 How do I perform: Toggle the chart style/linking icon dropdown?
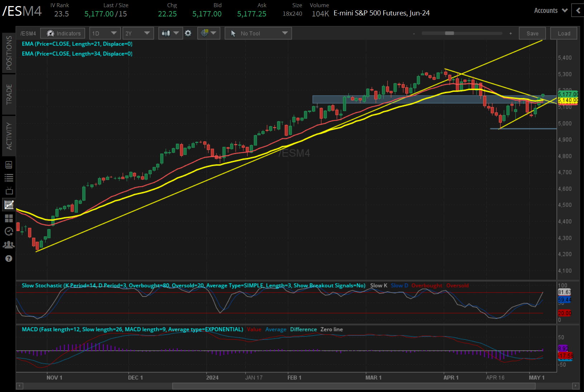click(209, 33)
